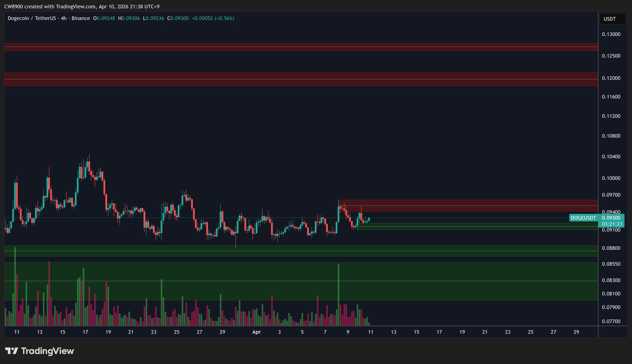
Task: Click the +0.56% change value
Action: [225, 18]
